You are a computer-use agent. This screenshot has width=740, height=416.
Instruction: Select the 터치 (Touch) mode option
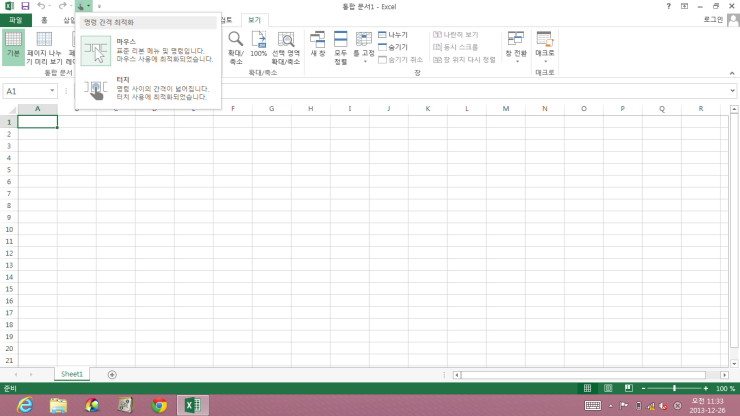(148, 88)
